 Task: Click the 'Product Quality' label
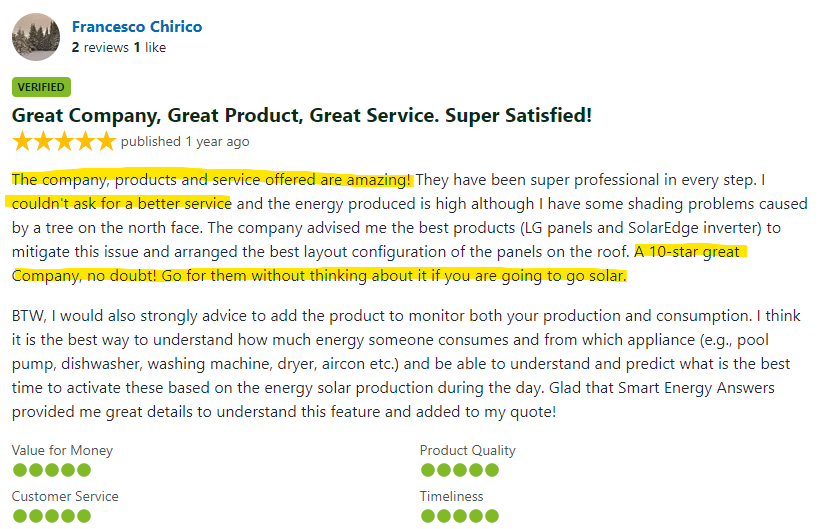[467, 451]
